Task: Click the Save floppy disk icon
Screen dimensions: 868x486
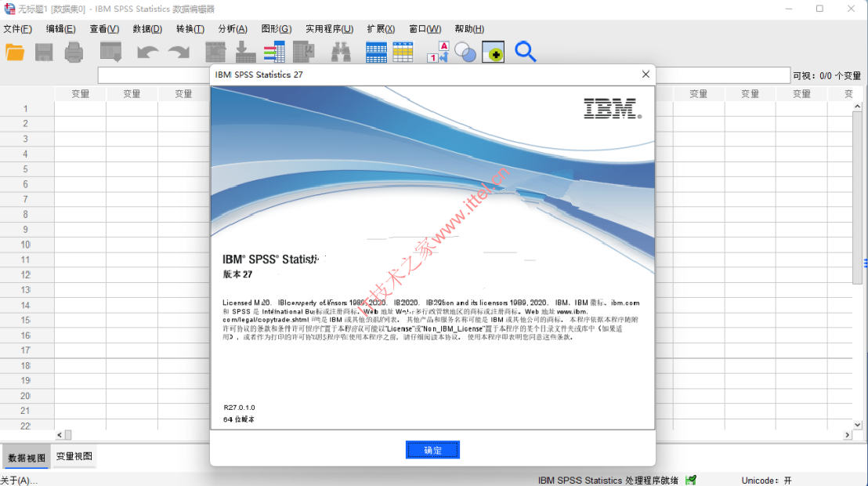Action: [x=45, y=52]
